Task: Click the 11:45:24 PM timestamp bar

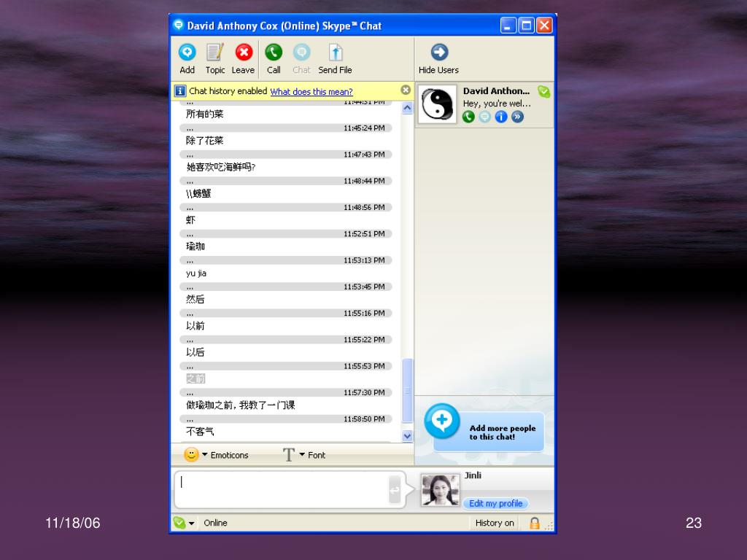Action: pos(286,128)
